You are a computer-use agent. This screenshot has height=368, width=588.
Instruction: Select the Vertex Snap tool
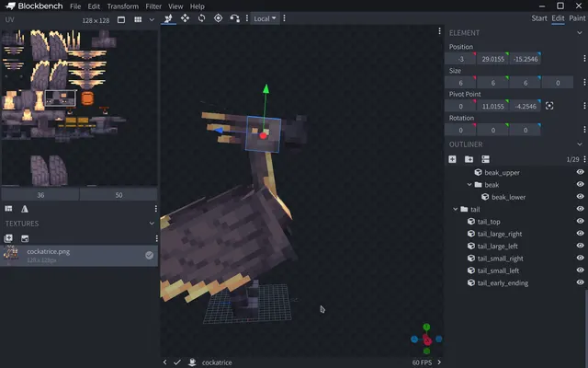(235, 18)
